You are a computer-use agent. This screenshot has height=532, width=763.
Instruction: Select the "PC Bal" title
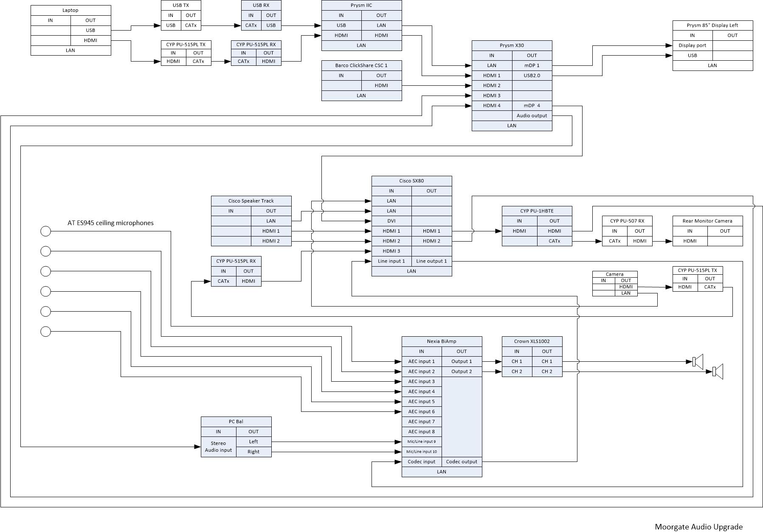[x=236, y=422]
